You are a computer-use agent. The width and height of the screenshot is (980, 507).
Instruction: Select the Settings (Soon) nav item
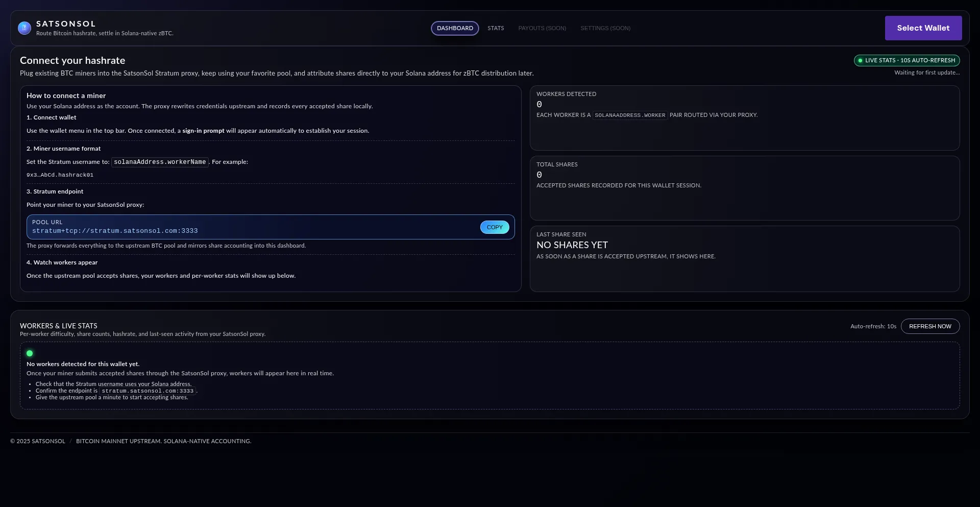pos(605,29)
